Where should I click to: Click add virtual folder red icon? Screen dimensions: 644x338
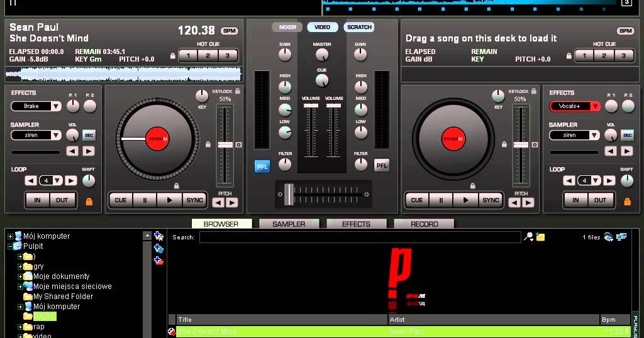[158, 260]
